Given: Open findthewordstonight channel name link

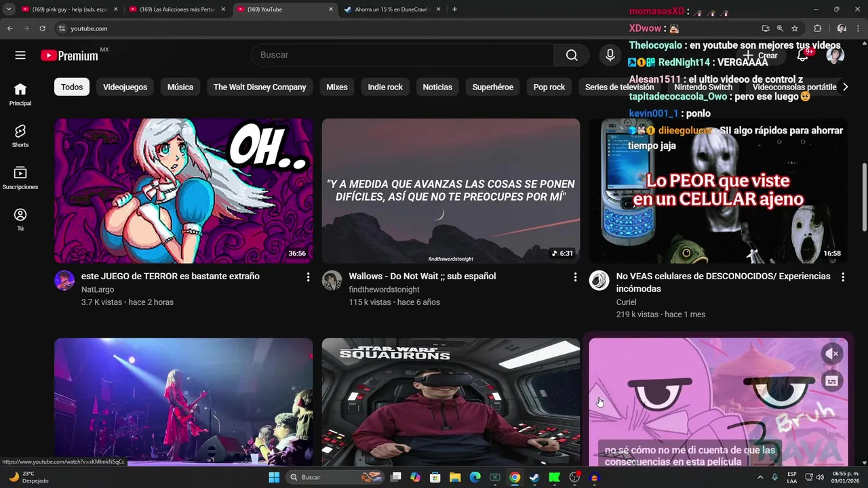Looking at the screenshot, I should coord(384,289).
